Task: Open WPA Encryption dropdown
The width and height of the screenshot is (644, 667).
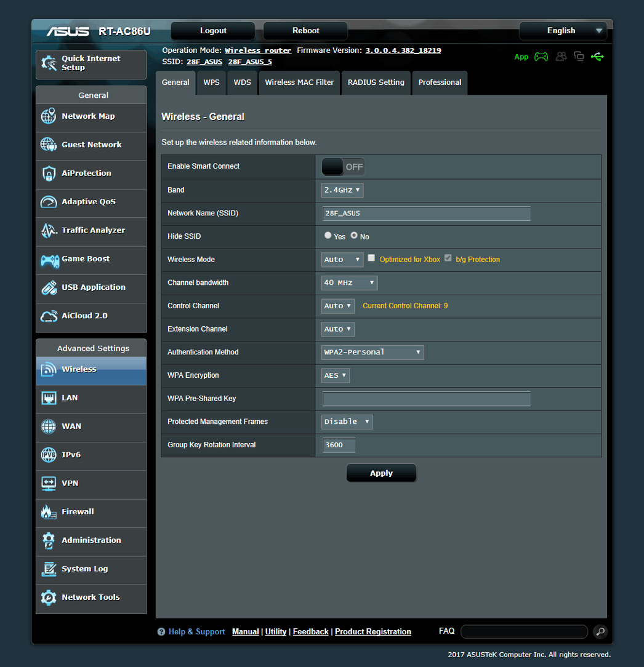Action: (336, 375)
